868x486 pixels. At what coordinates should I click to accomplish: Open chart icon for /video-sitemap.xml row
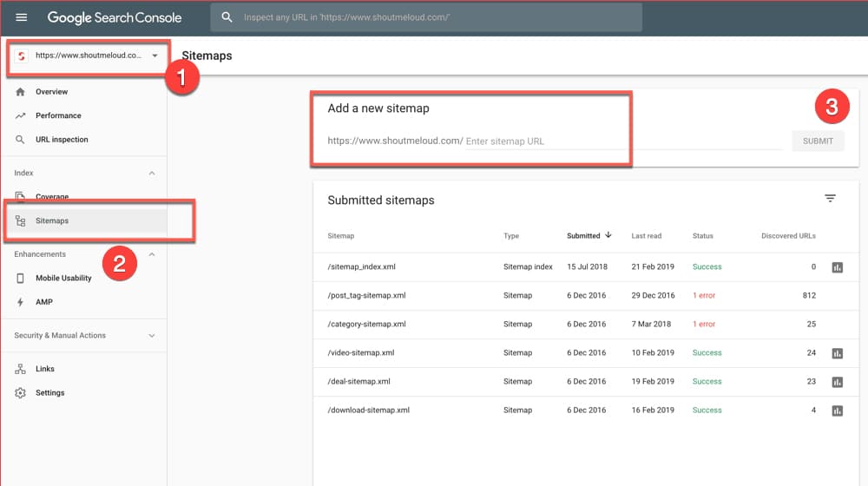point(838,353)
